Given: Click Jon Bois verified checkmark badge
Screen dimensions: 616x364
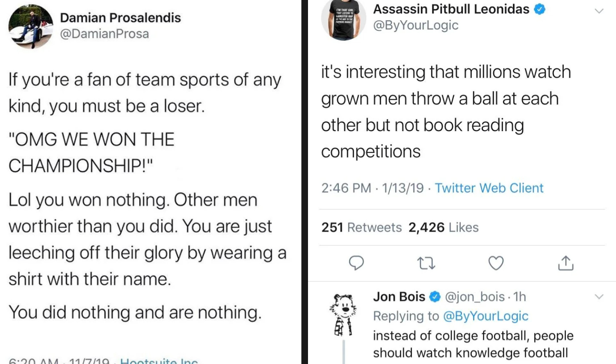Looking at the screenshot, I should click(x=435, y=296).
